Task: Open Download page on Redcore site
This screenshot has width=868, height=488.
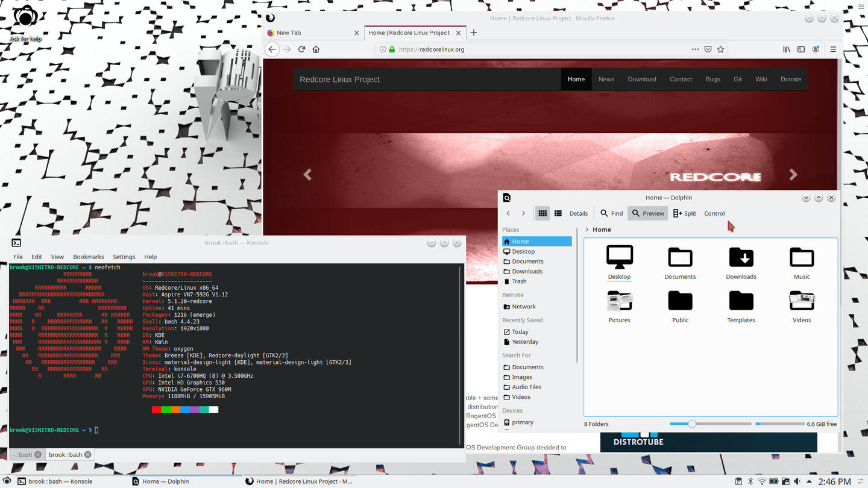Action: point(642,79)
